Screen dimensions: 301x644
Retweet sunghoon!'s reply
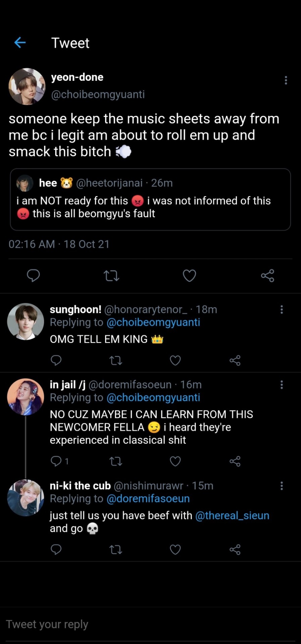116,360
